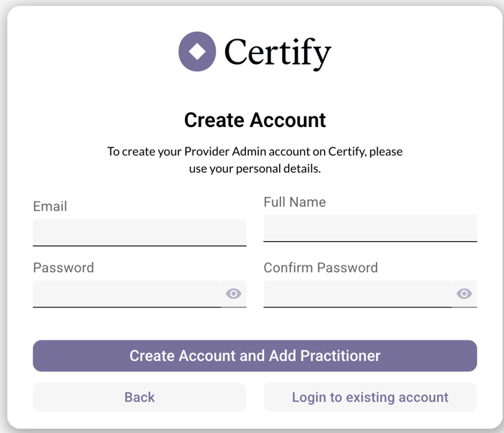
Task: Click the Certify wordmark text
Action: click(278, 52)
